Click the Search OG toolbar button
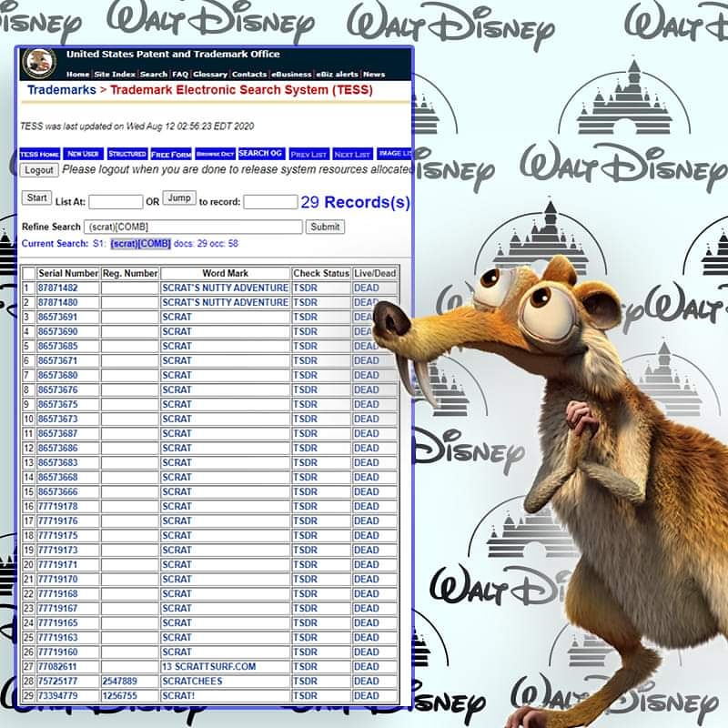Image resolution: width=728 pixels, height=728 pixels. tap(260, 154)
